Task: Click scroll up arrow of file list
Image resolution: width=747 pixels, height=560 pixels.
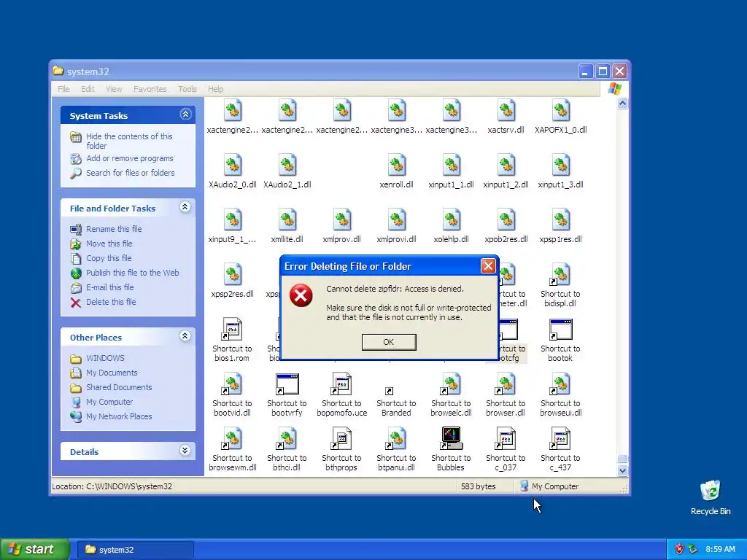Action: click(622, 104)
